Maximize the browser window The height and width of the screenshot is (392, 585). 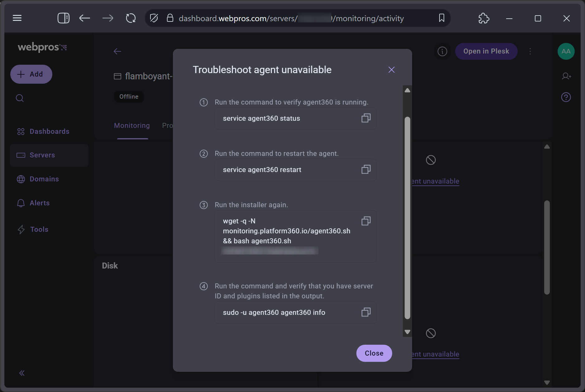pos(538,18)
